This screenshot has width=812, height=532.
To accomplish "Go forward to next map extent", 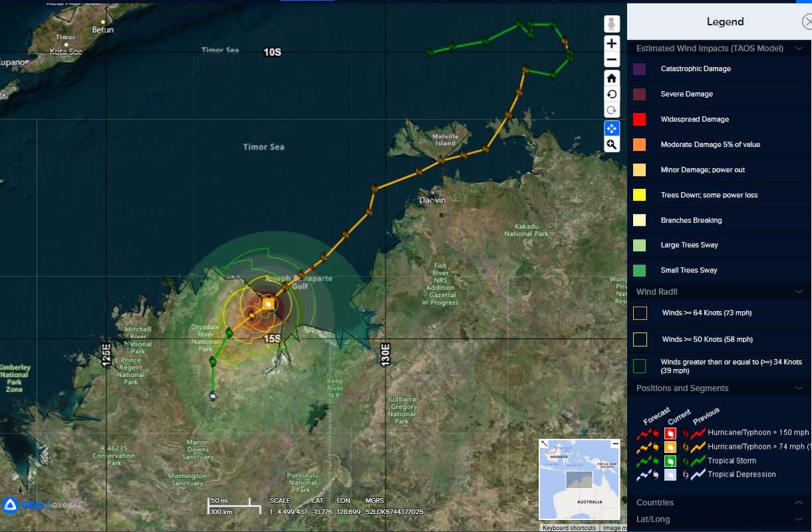I will [x=612, y=111].
